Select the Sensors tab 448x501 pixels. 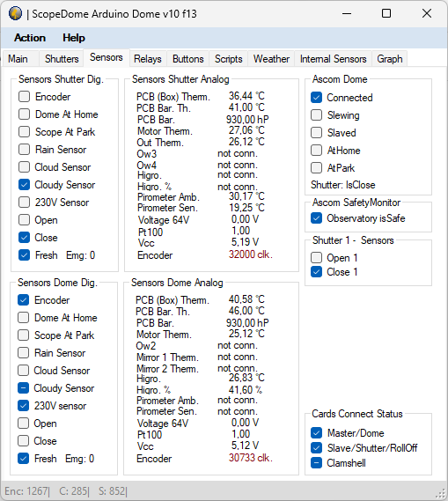[x=106, y=57]
